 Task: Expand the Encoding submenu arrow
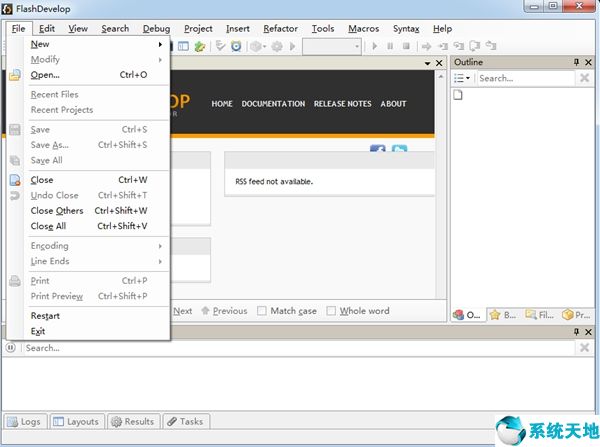160,246
